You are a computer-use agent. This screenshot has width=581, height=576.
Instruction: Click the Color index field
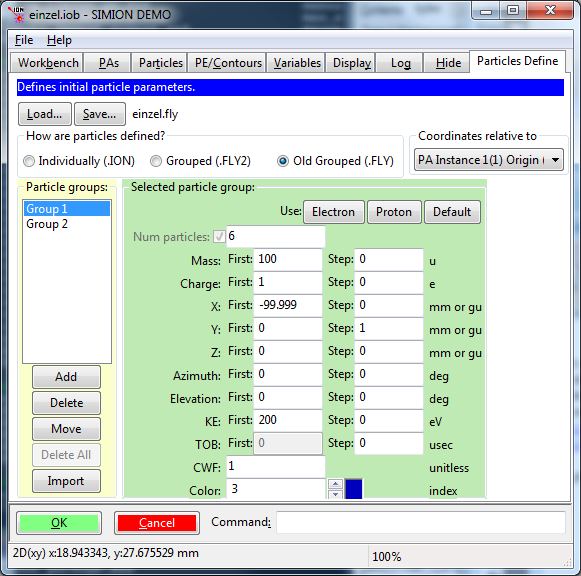[x=275, y=489]
